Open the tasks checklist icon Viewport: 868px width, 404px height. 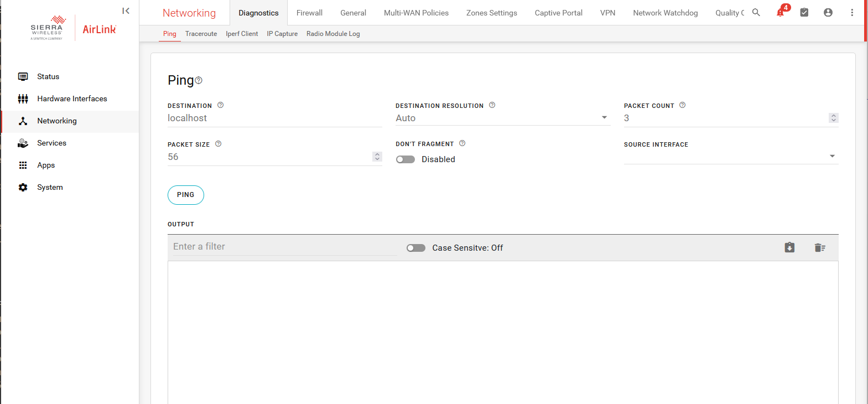tap(804, 13)
